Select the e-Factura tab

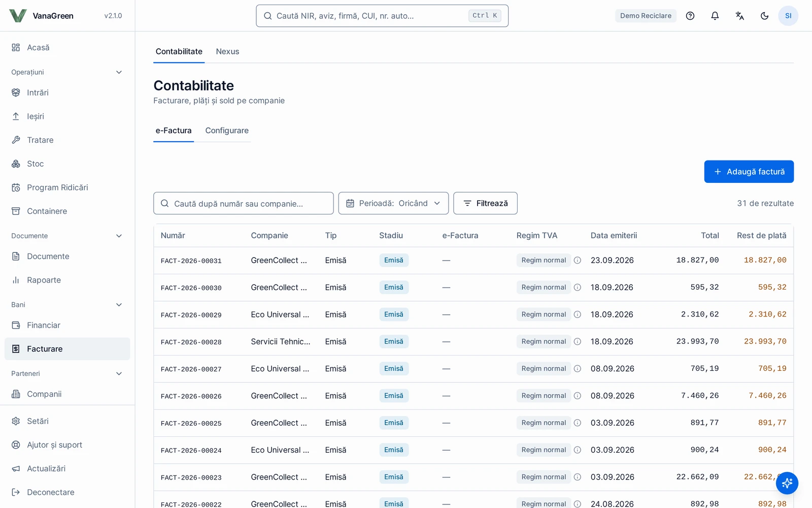pyautogui.click(x=174, y=131)
